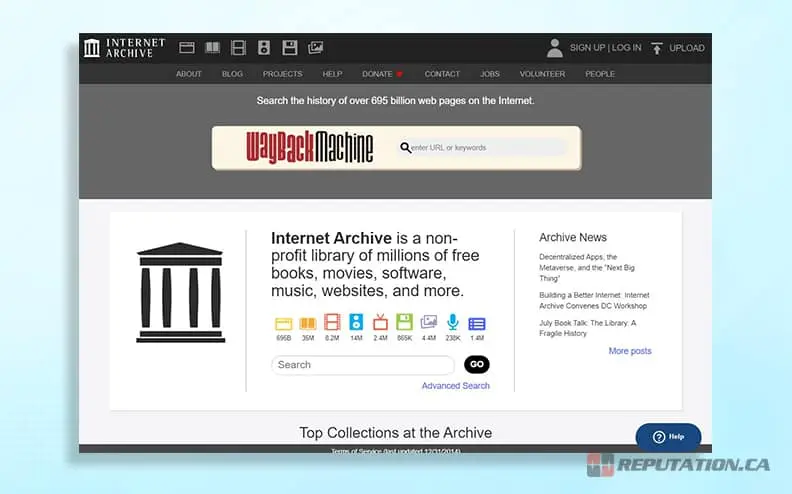Open the blue audio icon labeled 14M
Screen dimensions: 792x494
tap(356, 322)
